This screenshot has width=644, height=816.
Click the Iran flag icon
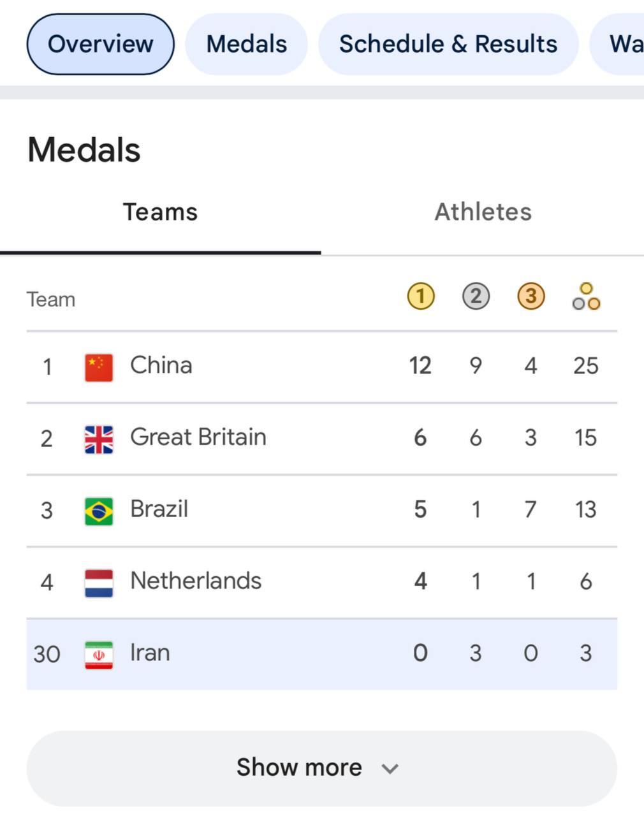[x=99, y=655]
